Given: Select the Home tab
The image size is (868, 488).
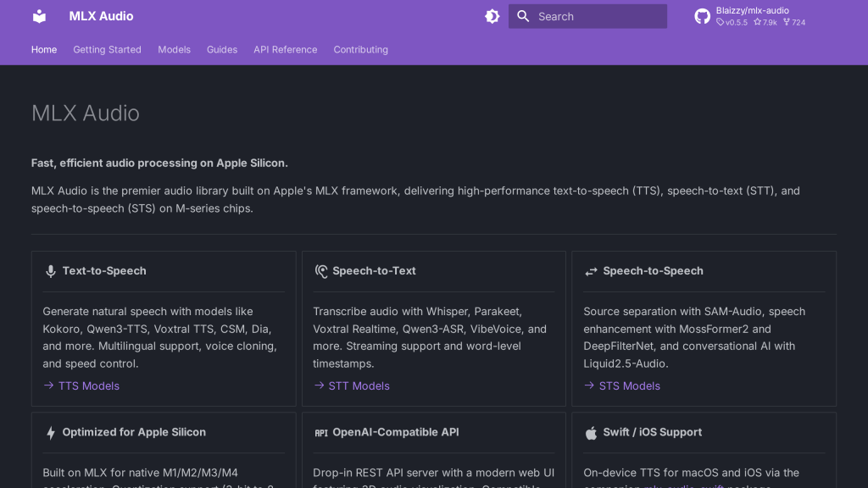Looking at the screenshot, I should coord(44,50).
